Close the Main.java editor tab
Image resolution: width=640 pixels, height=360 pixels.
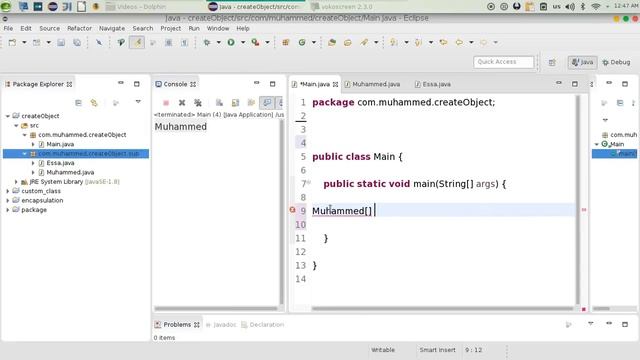(x=336, y=84)
